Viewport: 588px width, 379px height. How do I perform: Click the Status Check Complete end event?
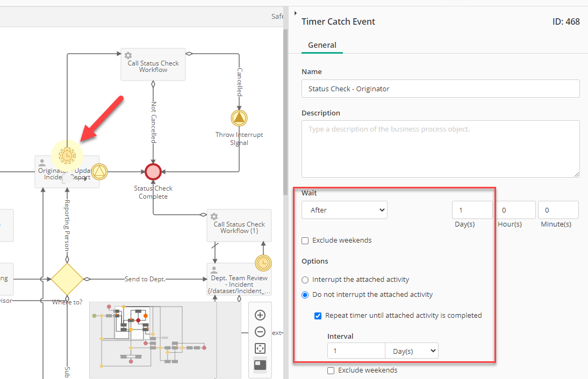tap(153, 171)
